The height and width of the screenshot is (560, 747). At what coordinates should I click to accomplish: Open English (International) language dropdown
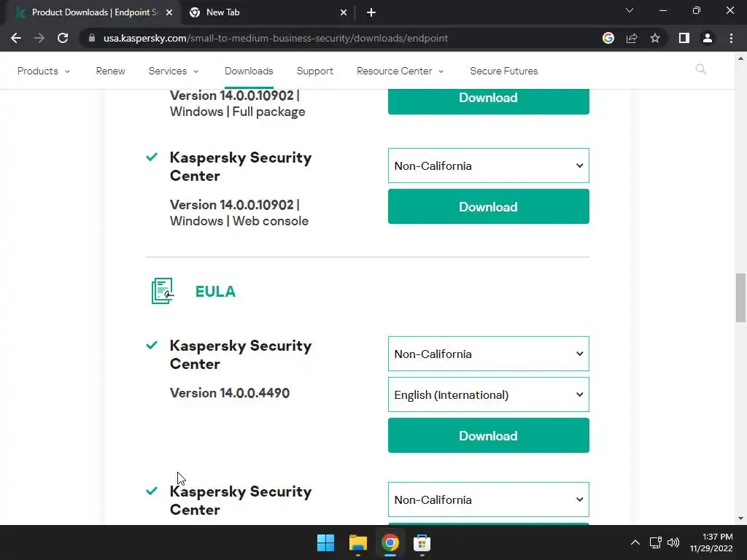pyautogui.click(x=488, y=394)
